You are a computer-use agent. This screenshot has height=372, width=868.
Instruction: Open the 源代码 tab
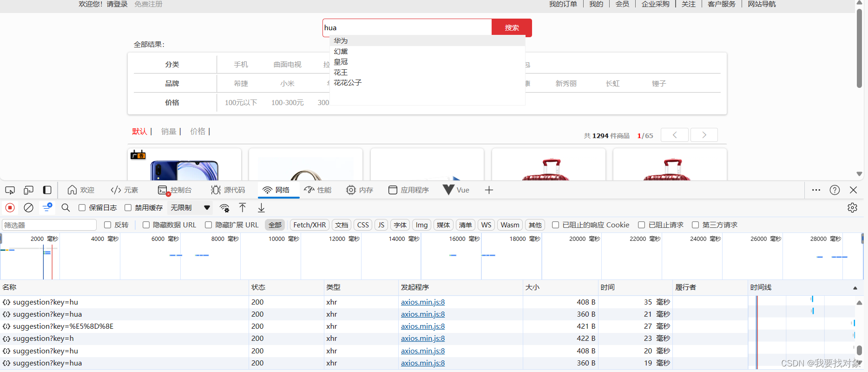(228, 190)
